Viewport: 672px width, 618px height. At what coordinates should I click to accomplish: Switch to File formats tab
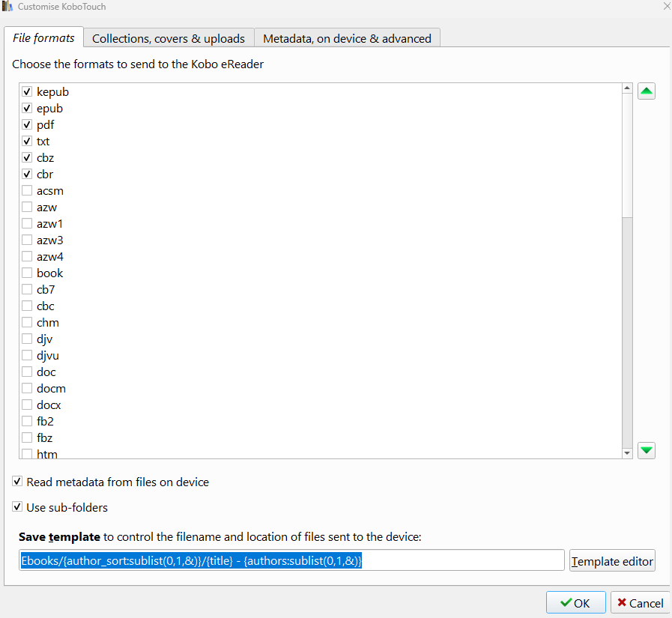[43, 37]
